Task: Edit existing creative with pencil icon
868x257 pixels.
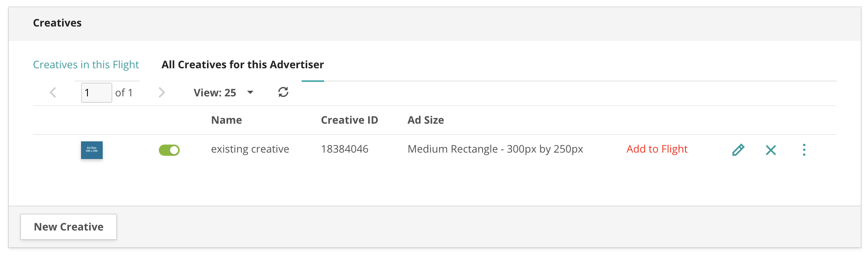Action: point(738,150)
